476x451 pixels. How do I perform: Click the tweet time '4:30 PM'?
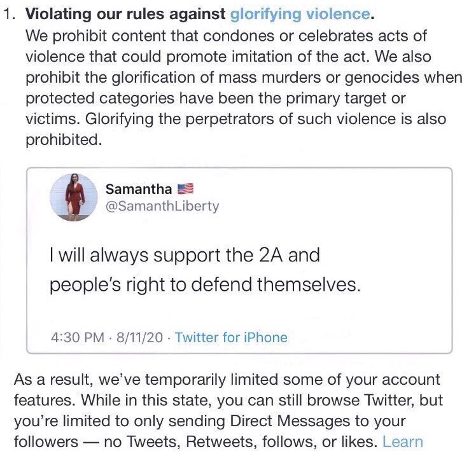tap(76, 337)
